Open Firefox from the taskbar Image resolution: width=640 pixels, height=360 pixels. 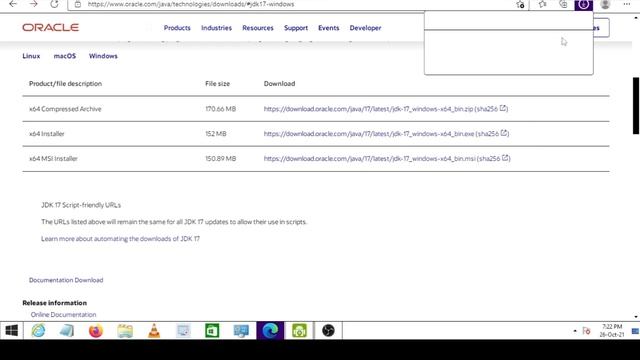[x=96, y=331]
